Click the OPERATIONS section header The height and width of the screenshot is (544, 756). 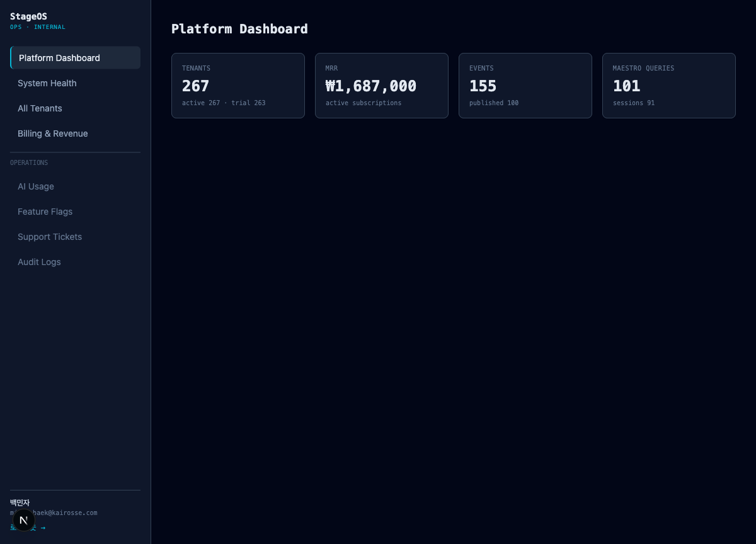(29, 162)
